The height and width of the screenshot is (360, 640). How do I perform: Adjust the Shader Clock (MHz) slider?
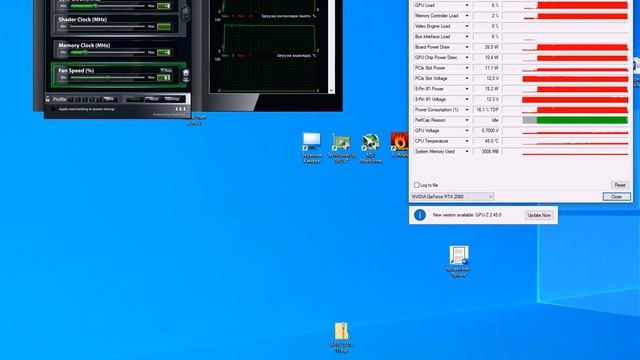(107, 27)
